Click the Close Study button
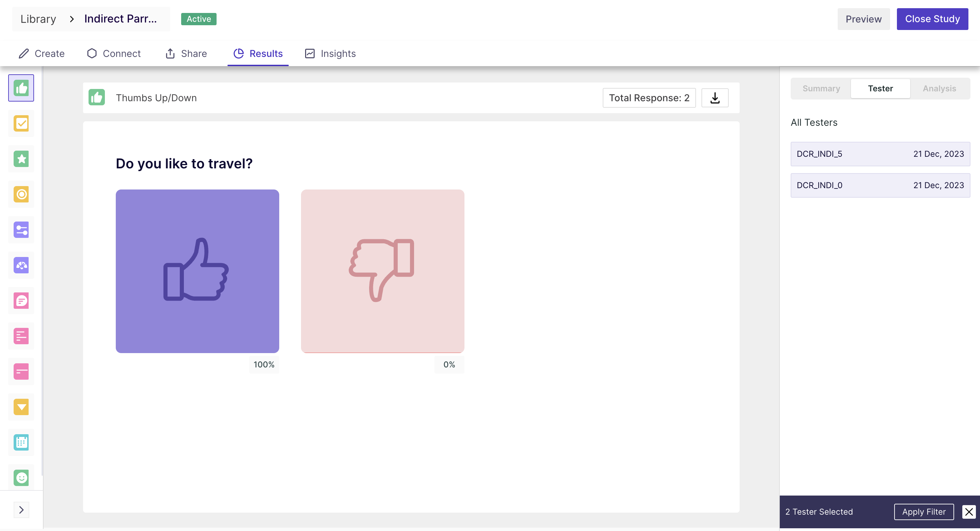Screen dimensions: 980x531 click(x=932, y=19)
